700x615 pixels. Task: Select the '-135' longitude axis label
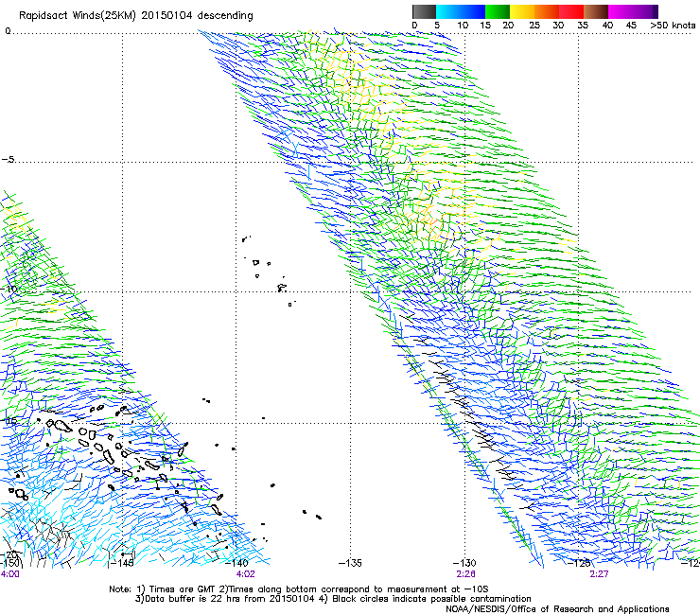click(x=350, y=563)
